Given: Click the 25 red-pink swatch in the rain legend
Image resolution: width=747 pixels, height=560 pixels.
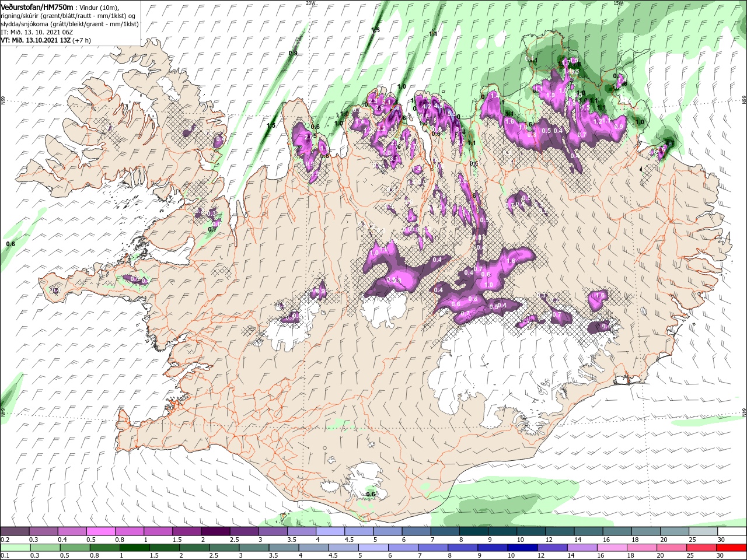Looking at the screenshot, I should pyautogui.click(x=703, y=547).
